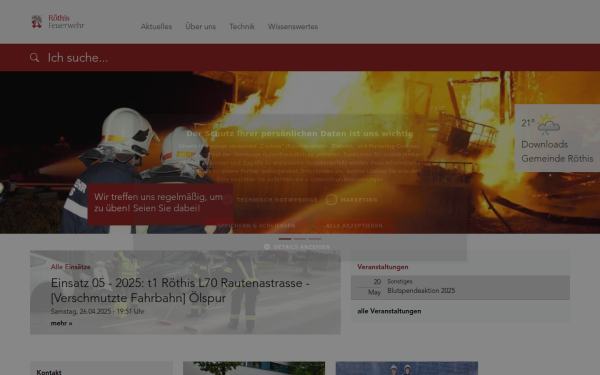
Task: Click the Röthis Feuerwehr logo
Action: point(57,22)
